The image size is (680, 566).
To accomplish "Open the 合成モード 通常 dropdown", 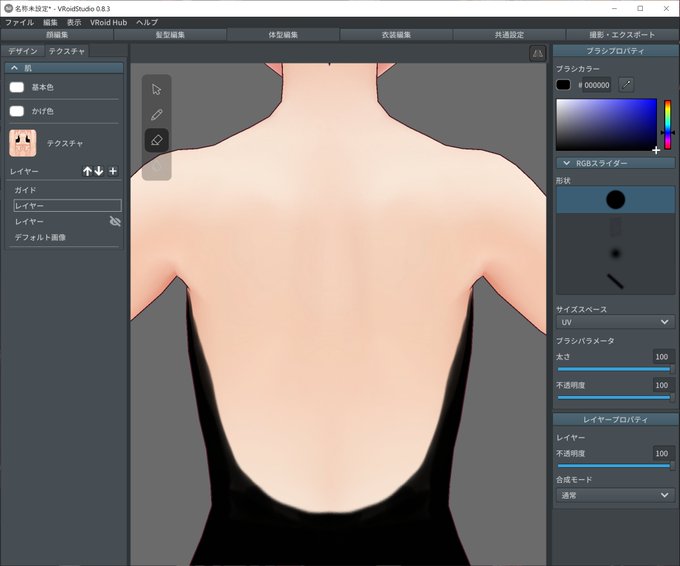I will 615,495.
